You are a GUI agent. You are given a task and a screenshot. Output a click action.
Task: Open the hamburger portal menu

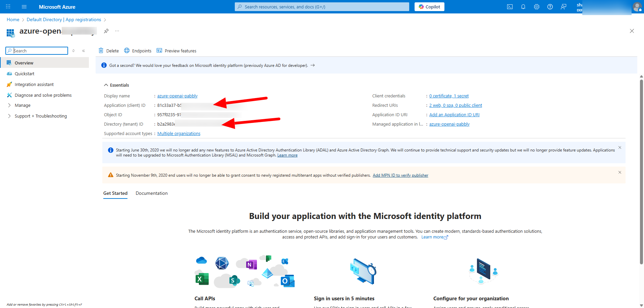tap(24, 7)
